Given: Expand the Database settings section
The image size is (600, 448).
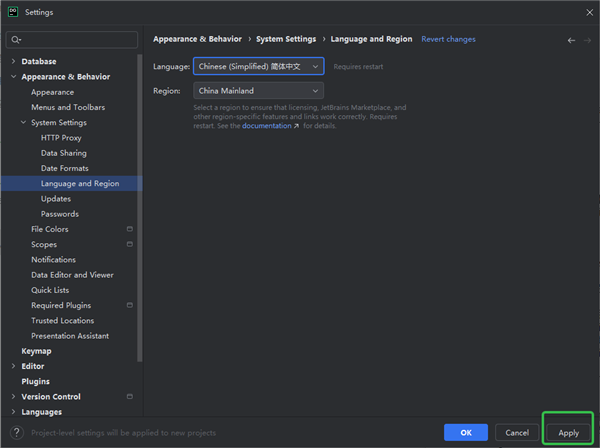Looking at the screenshot, I should tap(13, 61).
